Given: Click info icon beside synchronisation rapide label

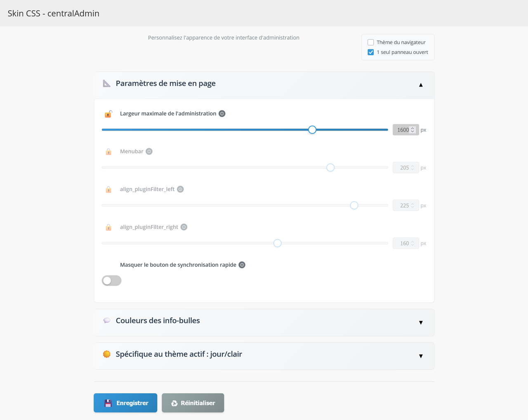Looking at the screenshot, I should point(242,265).
